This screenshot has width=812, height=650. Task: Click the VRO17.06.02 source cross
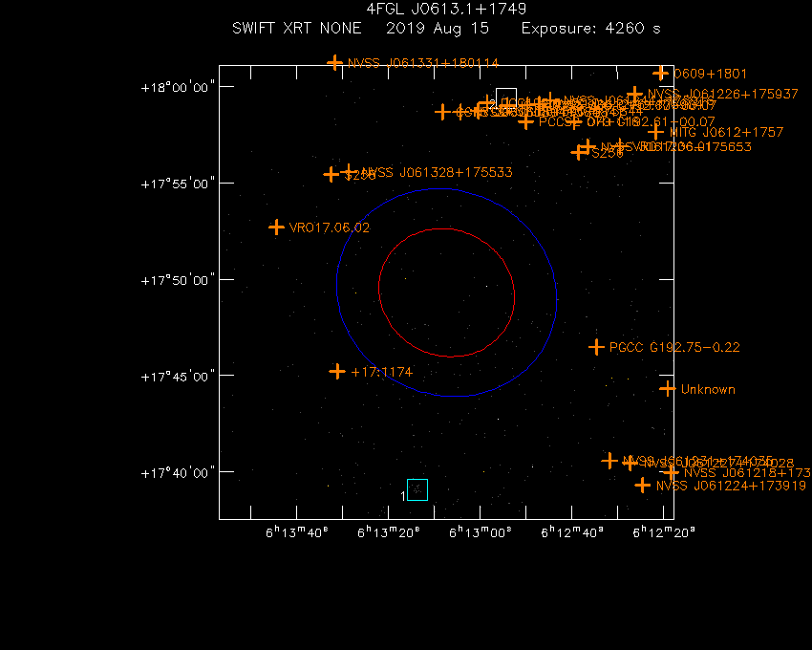click(276, 227)
